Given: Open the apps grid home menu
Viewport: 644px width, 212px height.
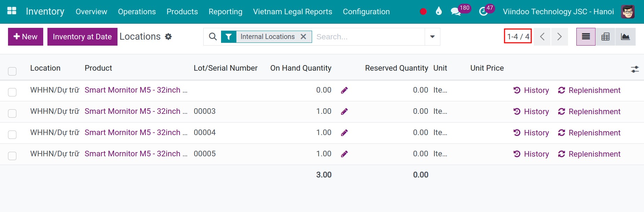Looking at the screenshot, I should tap(12, 11).
